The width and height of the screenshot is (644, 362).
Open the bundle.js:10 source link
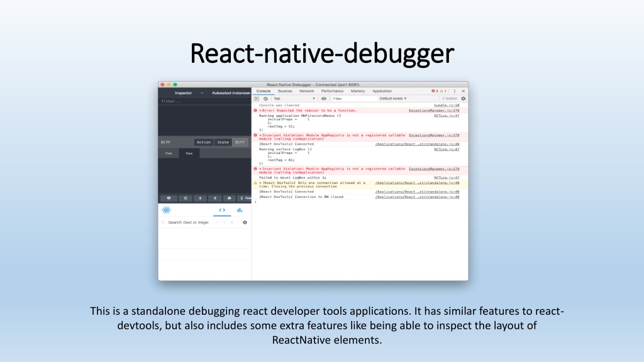pyautogui.click(x=447, y=106)
